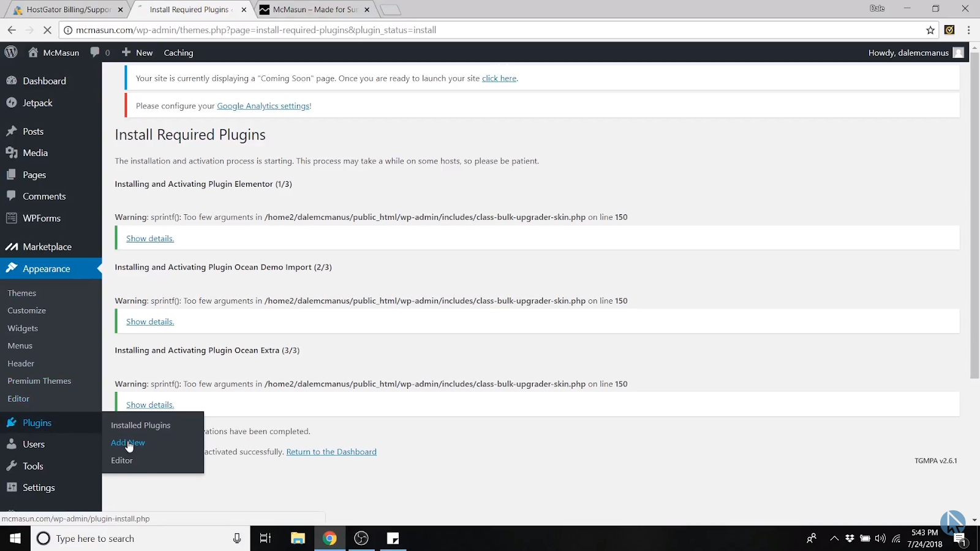980x551 pixels.
Task: Open the Caching menu in admin bar
Action: [178, 53]
